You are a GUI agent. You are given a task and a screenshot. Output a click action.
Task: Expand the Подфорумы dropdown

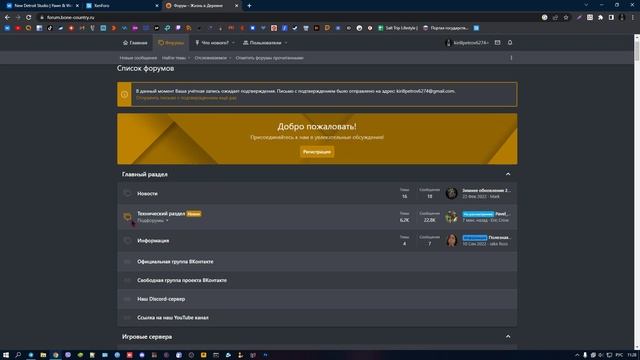tap(153, 220)
